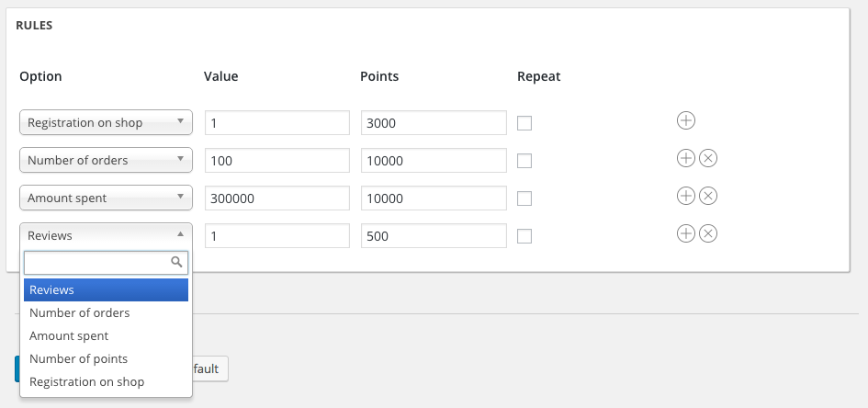The height and width of the screenshot is (408, 868).
Task: Add a rule after Number of orders row
Action: pyautogui.click(x=685, y=158)
